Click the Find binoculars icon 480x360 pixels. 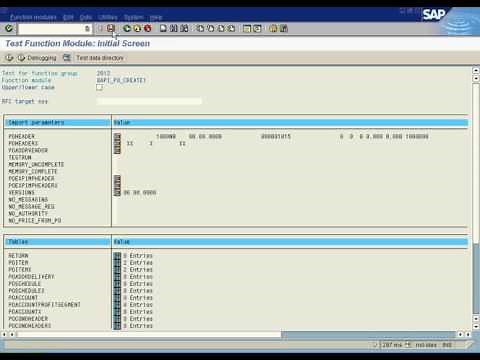tap(174, 28)
